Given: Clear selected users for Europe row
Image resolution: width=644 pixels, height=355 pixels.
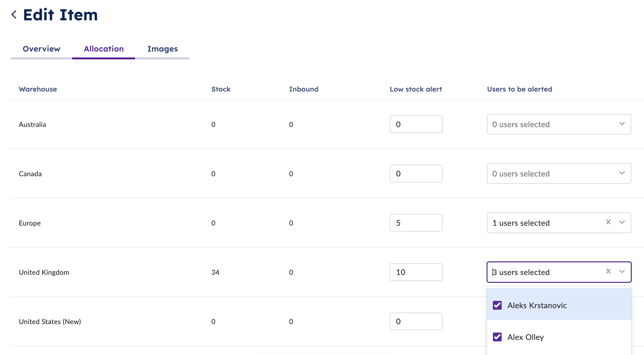Looking at the screenshot, I should click(x=608, y=222).
